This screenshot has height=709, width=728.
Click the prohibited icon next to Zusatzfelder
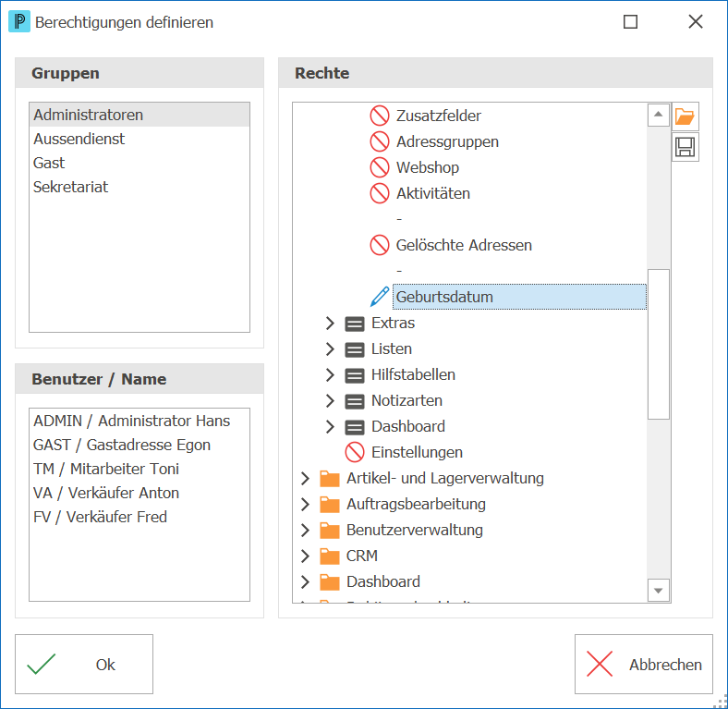380,116
